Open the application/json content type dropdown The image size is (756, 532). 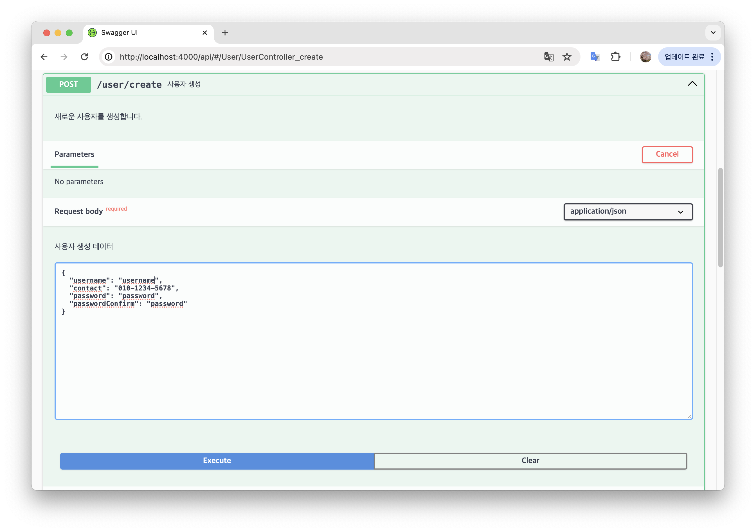coord(628,212)
